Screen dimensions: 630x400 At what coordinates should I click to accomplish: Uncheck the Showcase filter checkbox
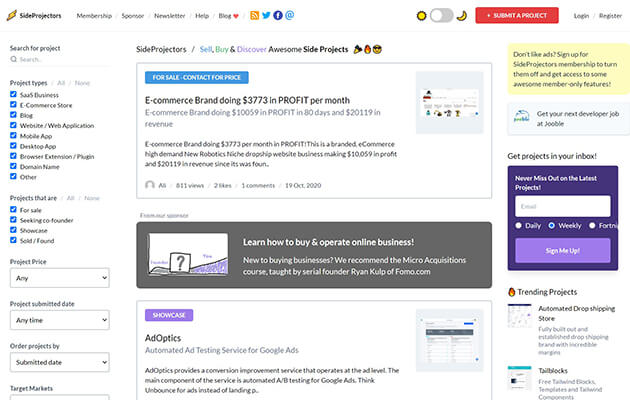pos(13,230)
